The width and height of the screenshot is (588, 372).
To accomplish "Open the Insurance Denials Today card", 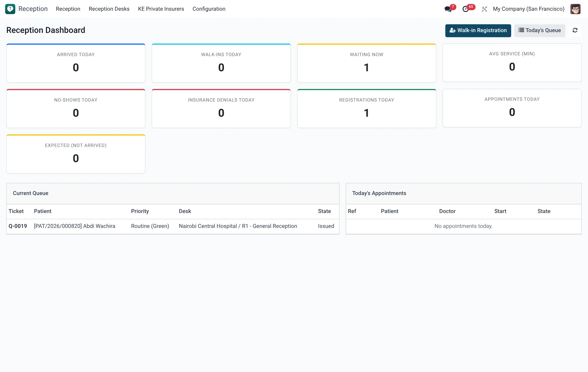I will pyautogui.click(x=221, y=108).
